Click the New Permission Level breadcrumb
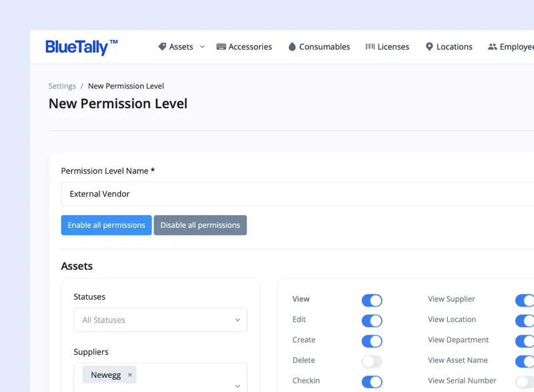Viewport: 534px width, 392px height. pos(126,86)
